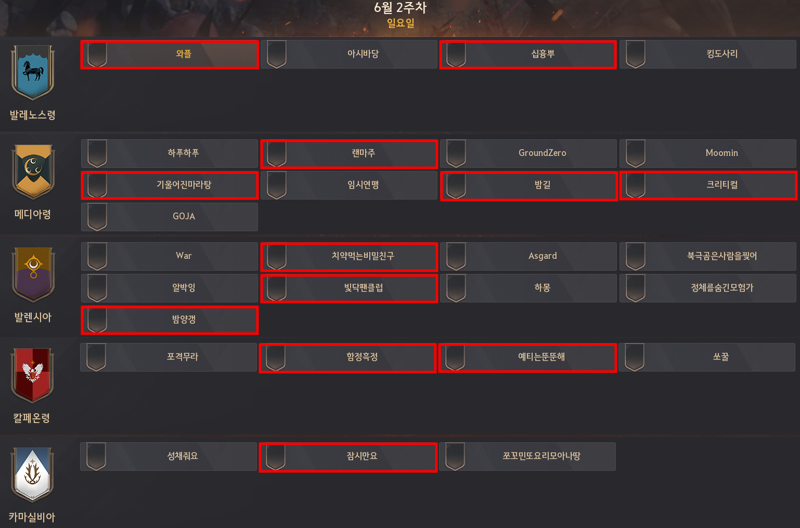
Task: Click the 6월 2주차 week heading
Action: click(400, 8)
